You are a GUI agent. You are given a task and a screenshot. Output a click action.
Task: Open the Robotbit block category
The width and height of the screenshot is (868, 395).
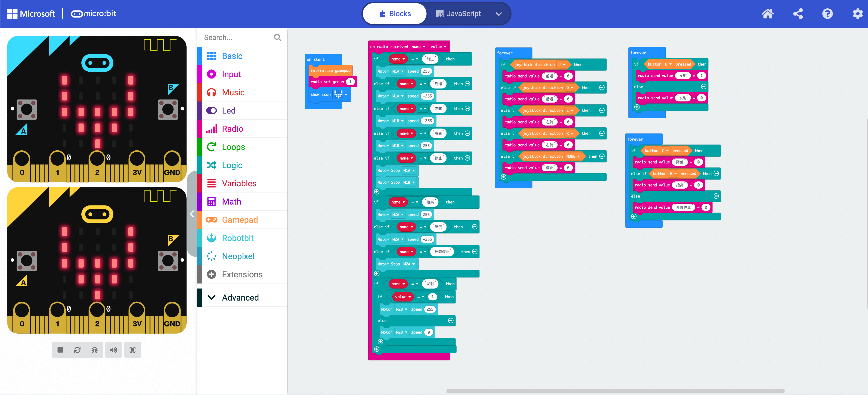tap(242, 238)
